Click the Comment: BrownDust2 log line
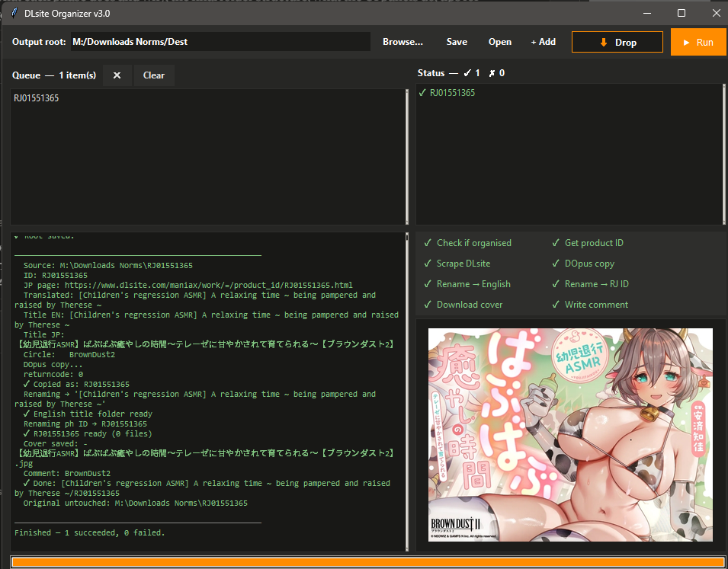 coord(67,473)
